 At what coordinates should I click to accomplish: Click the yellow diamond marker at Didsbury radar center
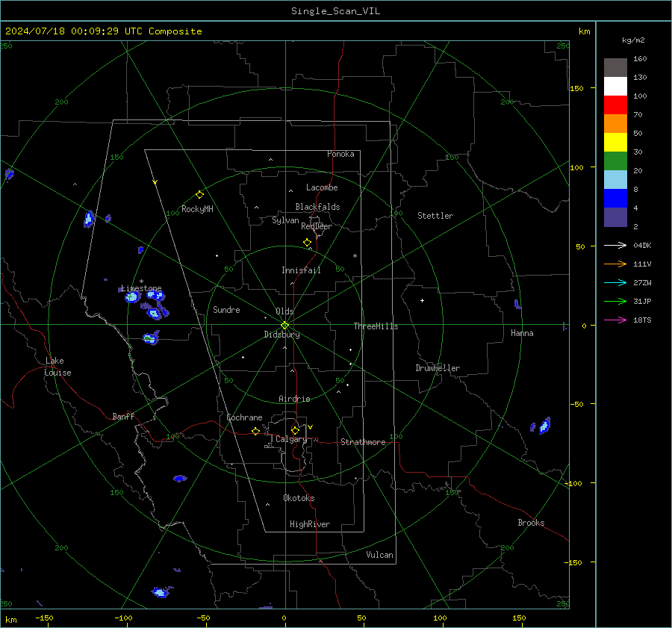285,325
